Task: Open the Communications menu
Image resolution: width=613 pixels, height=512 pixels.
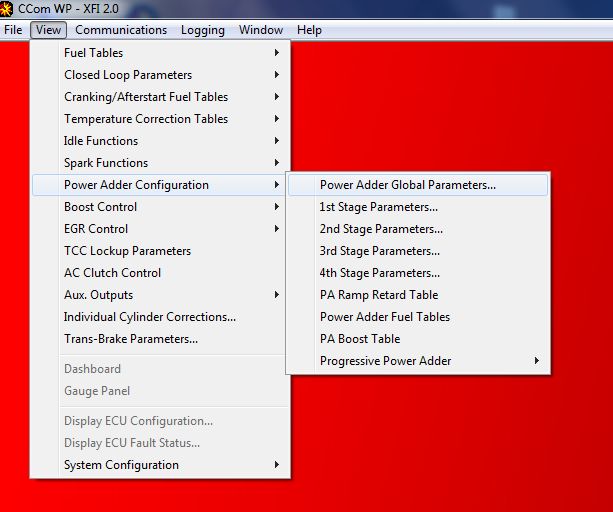Action: [x=121, y=30]
